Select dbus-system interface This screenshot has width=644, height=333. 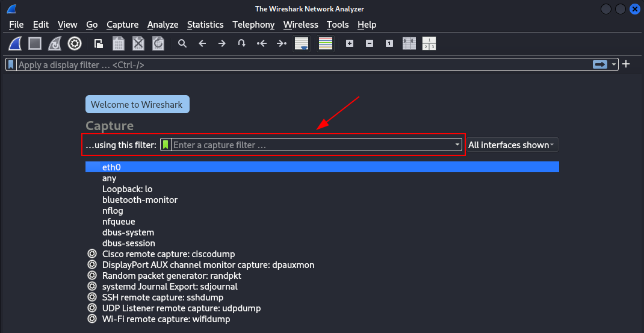point(322,232)
